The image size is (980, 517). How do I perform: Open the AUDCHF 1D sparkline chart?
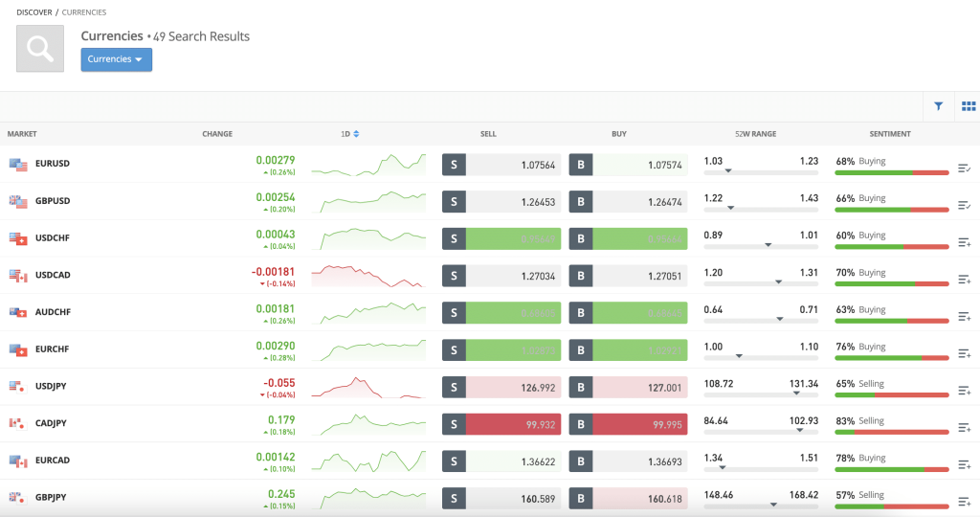(x=368, y=311)
